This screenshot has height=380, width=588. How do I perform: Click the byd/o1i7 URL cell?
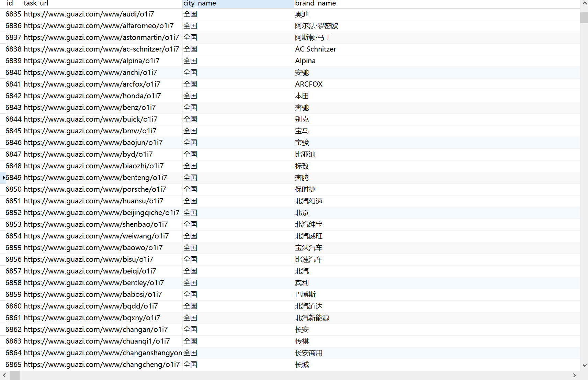[x=102, y=154]
